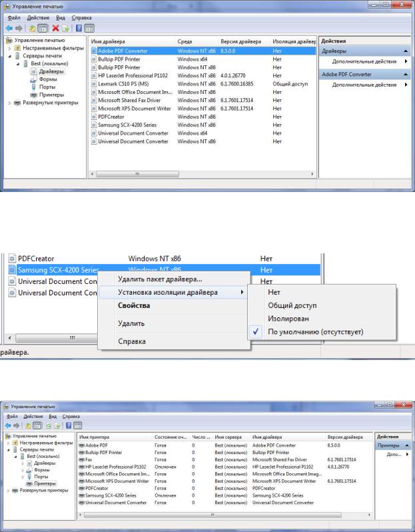Screen dimensions: 415x532
Task: Click Export list icon in printers window toolbar
Action: (57, 425)
